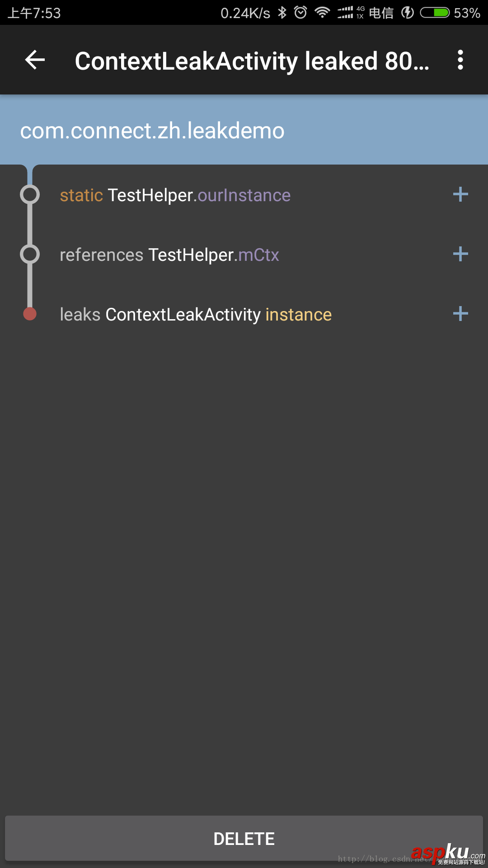Tap the 电信 carrier indicator in the status bar
Viewport: 488px width, 868px height.
click(381, 13)
